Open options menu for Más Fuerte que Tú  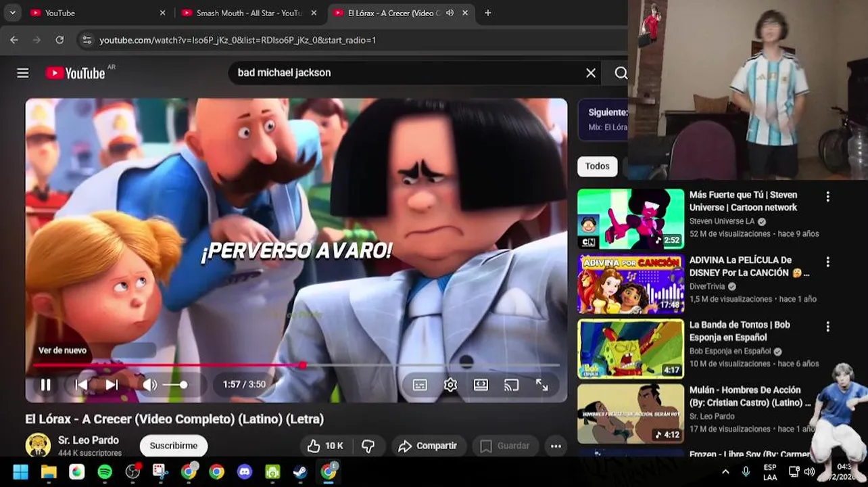pyautogui.click(x=827, y=197)
